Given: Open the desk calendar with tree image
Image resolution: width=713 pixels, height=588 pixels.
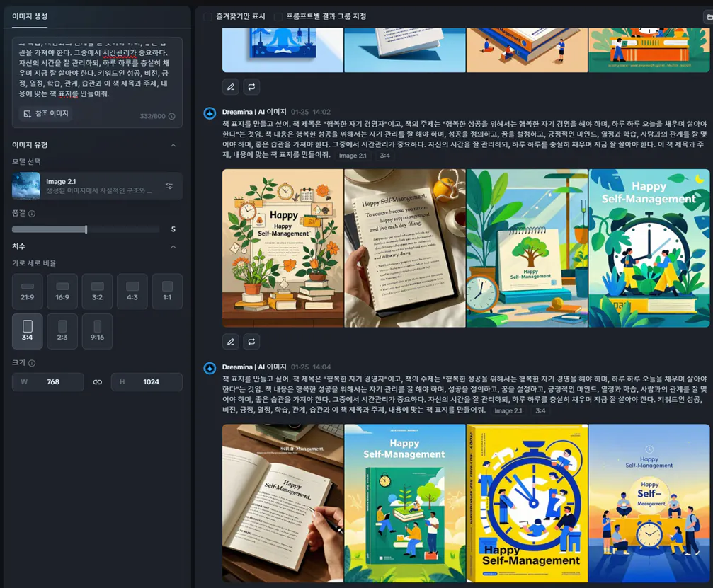Looking at the screenshot, I should [x=527, y=248].
